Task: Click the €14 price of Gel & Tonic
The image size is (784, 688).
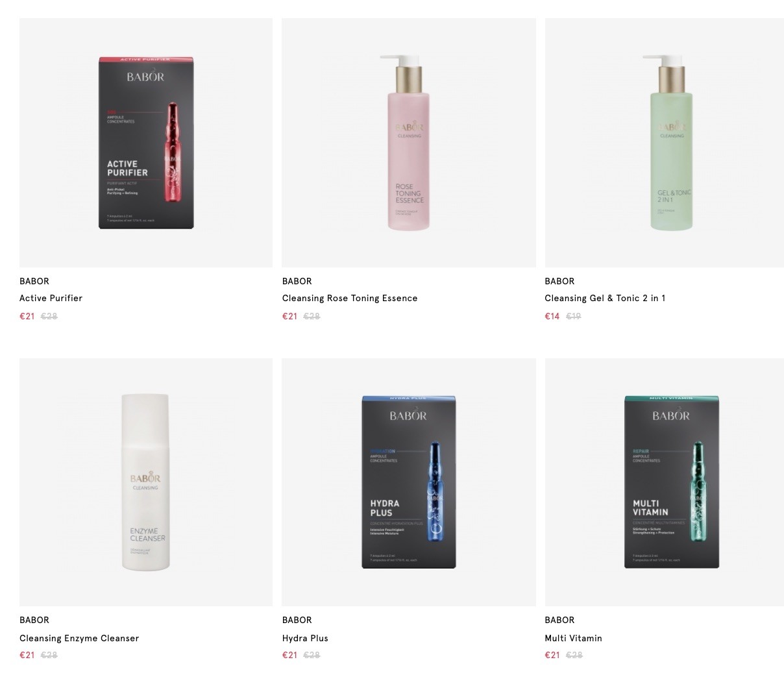Action: 552,316
